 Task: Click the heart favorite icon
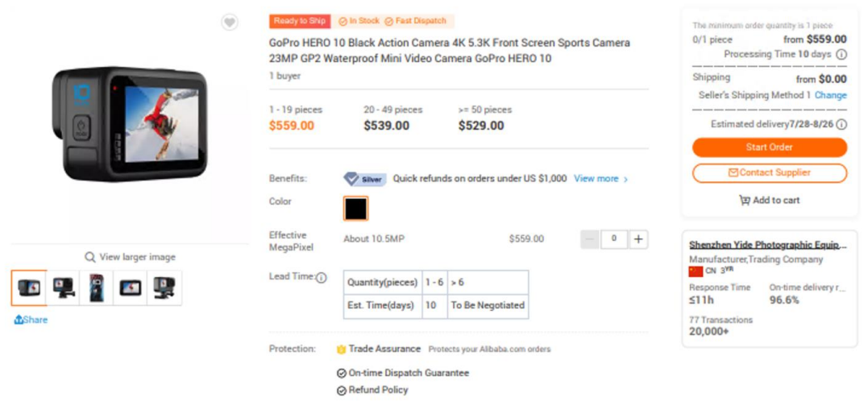tap(230, 23)
